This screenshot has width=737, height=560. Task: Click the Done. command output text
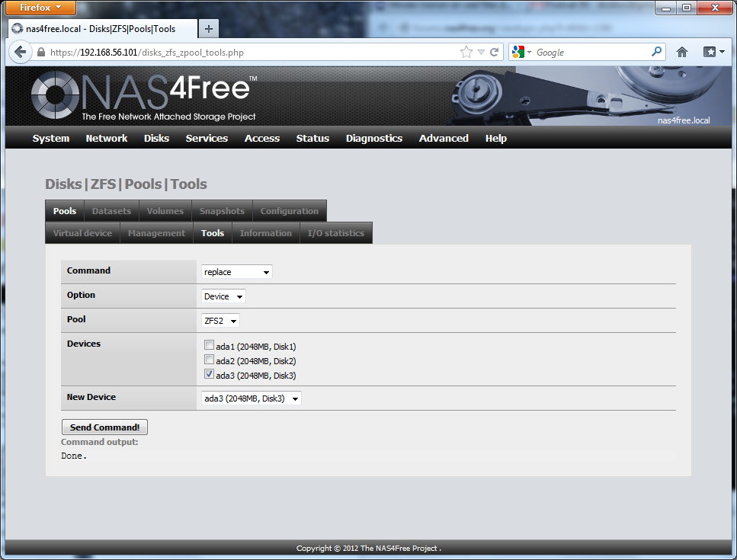[x=74, y=456]
